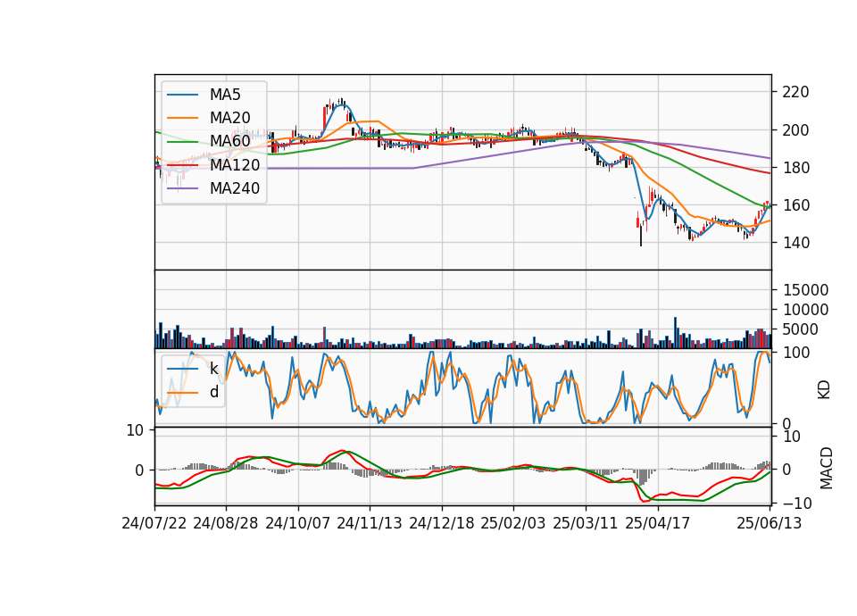This screenshot has height=616, width=857.
Task: Click the 200 price axis label
Action: (795, 130)
